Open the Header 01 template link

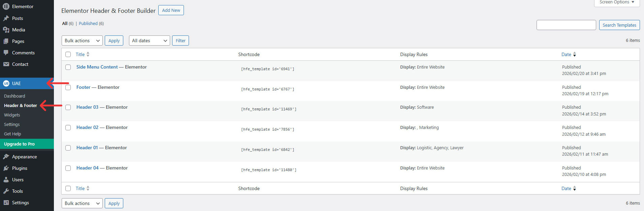87,148
